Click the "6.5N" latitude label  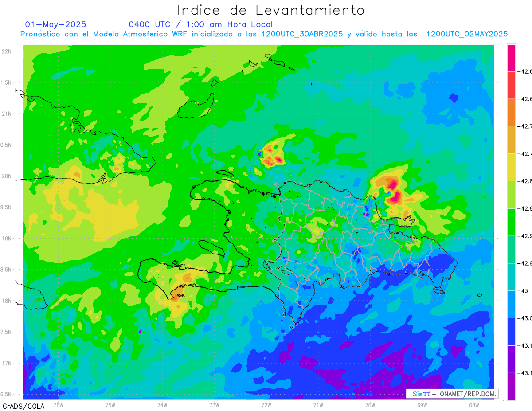[x=7, y=395]
